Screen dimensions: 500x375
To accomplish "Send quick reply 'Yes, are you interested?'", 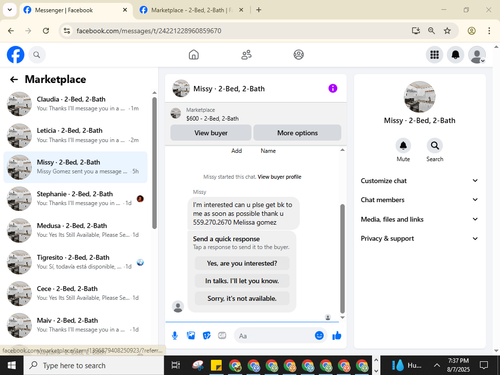I will point(242,263).
